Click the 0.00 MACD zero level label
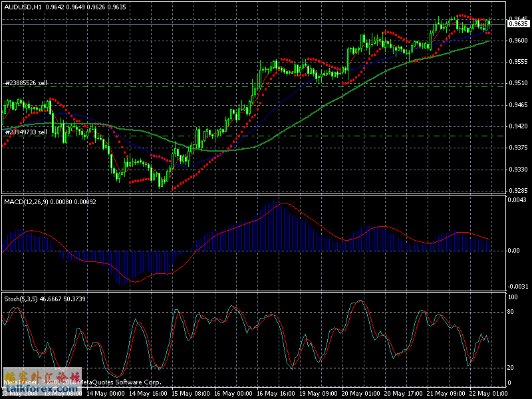The height and width of the screenshot is (399, 532). (x=513, y=251)
